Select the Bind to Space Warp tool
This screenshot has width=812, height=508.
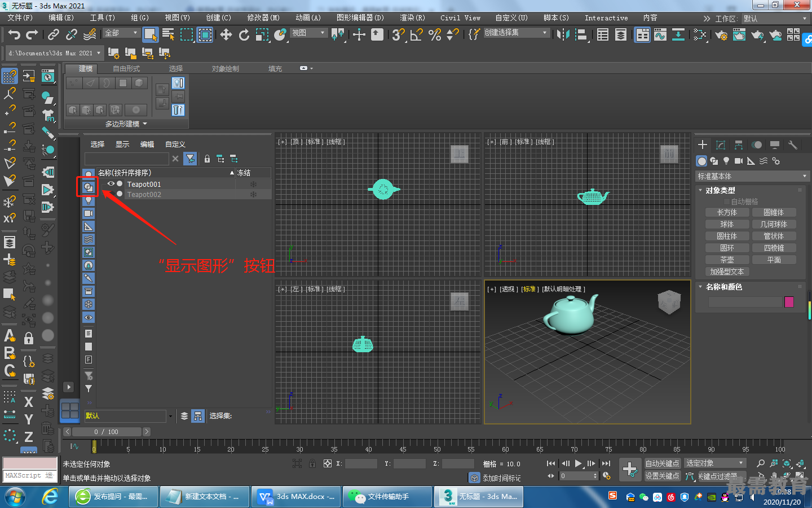click(x=90, y=34)
